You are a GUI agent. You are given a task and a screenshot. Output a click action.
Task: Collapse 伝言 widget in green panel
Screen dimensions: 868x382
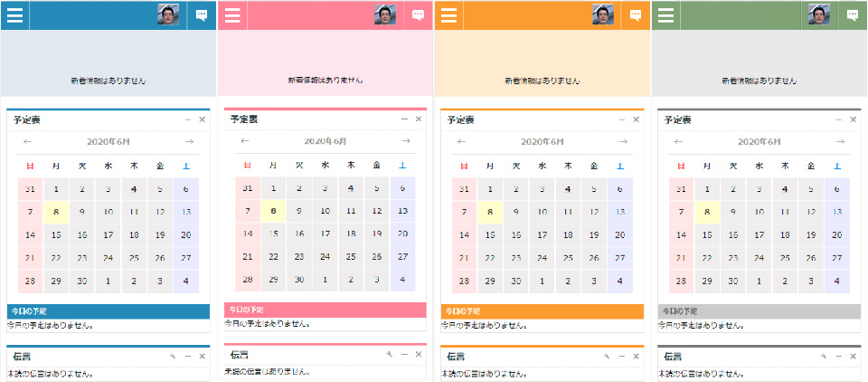(839, 357)
